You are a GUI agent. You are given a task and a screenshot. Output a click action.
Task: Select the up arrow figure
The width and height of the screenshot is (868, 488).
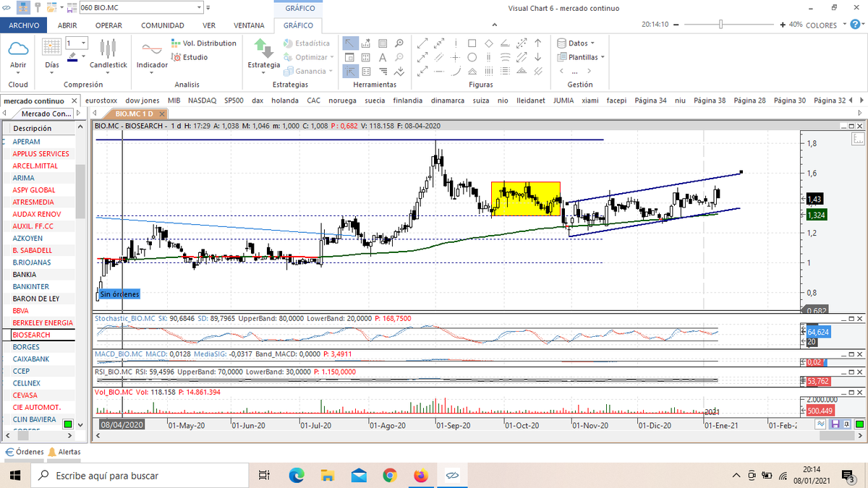tap(538, 43)
